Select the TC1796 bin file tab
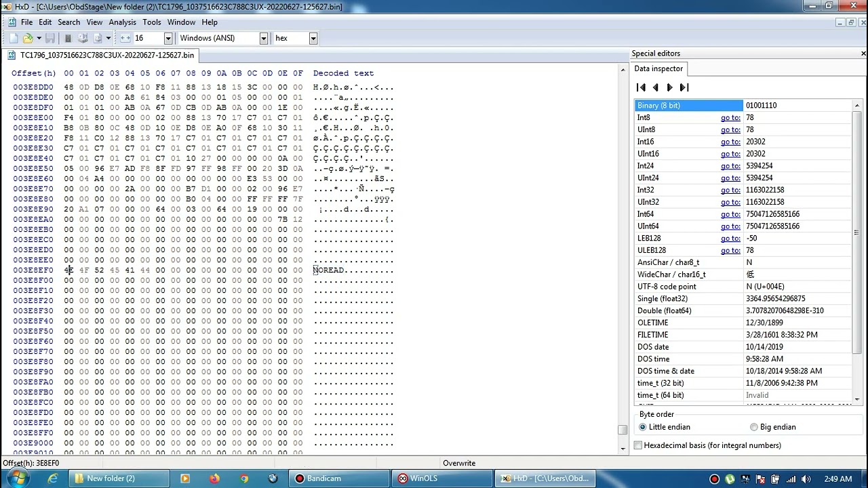The width and height of the screenshot is (868, 488). point(101,55)
